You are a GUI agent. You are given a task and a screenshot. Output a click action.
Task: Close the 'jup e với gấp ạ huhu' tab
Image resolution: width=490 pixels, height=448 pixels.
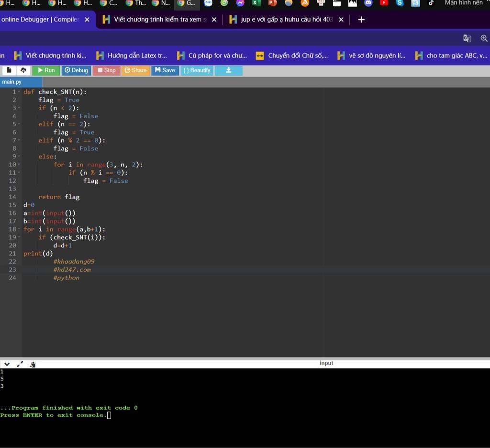pos(341,19)
